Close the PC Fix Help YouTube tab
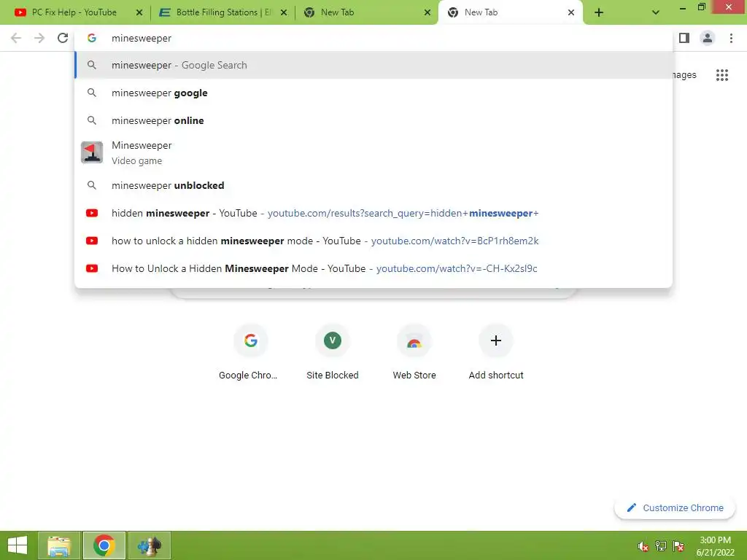Image resolution: width=747 pixels, height=560 pixels. coord(139,13)
